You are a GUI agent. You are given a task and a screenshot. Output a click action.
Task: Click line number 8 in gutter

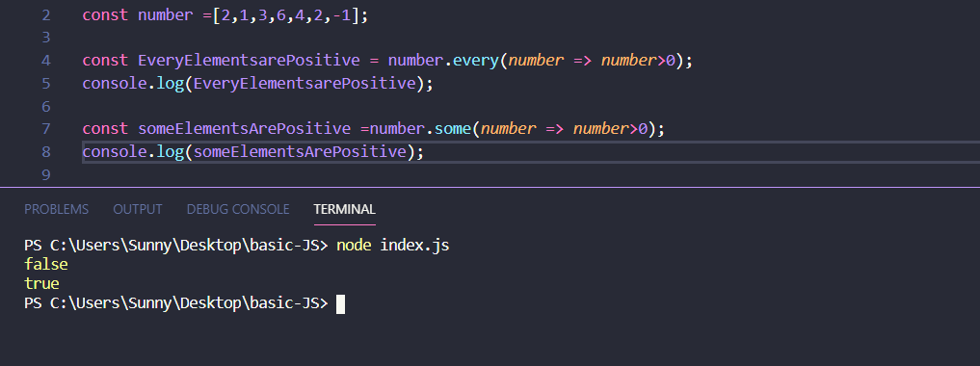[x=46, y=152]
